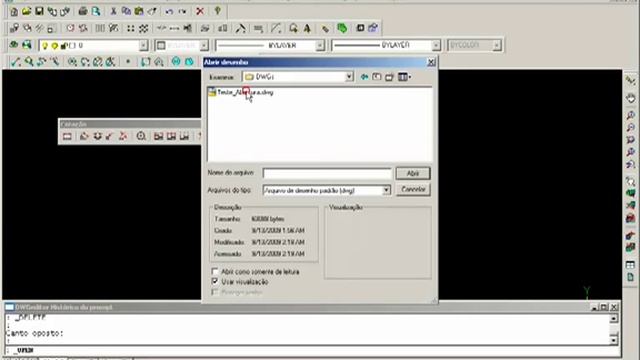640x360 pixels.
Task: Click the Redo arrow icon
Action: (182, 11)
